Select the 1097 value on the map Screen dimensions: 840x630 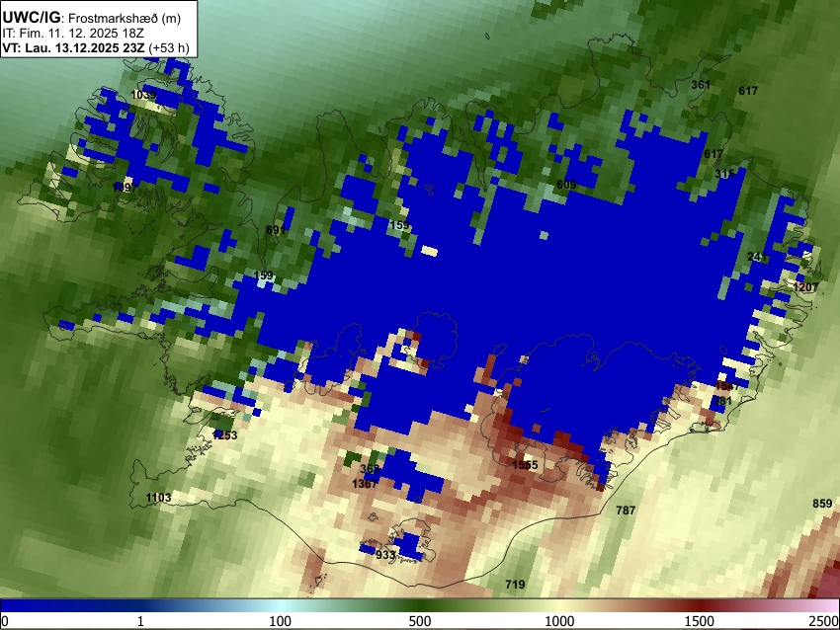point(125,188)
